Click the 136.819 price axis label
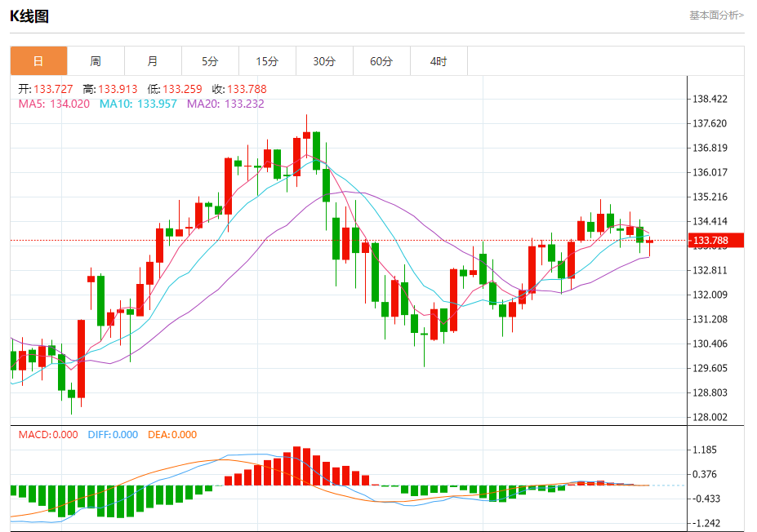The image size is (757, 532). pyautogui.click(x=710, y=148)
